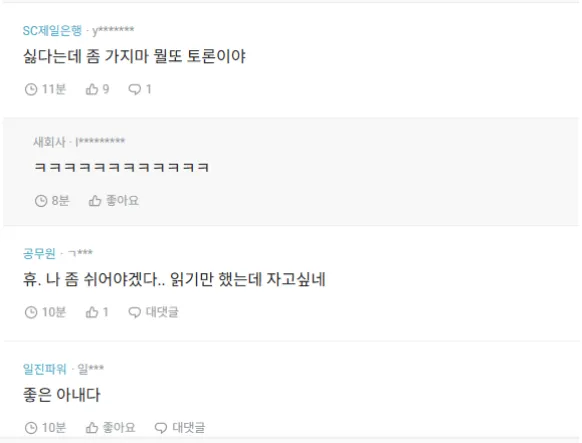This screenshot has height=443, width=582.
Task: Like the 일진파워 comment with thumbs-up icon
Action: pyautogui.click(x=92, y=427)
